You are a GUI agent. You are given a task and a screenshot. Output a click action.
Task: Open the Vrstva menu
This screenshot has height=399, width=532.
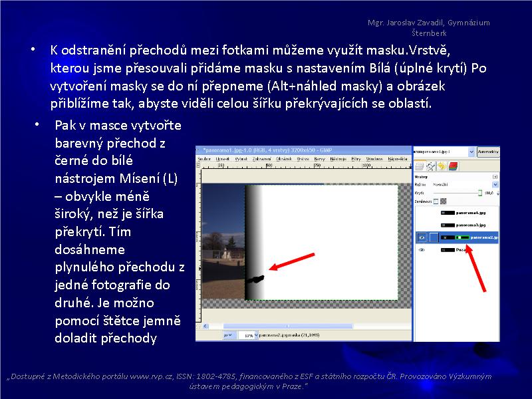coord(303,159)
